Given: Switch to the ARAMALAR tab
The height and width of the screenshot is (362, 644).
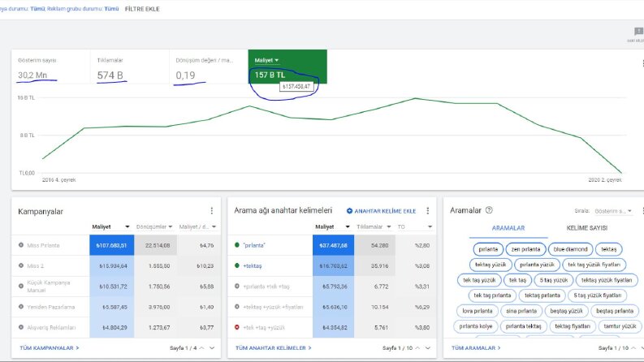Looking at the screenshot, I should point(508,228).
